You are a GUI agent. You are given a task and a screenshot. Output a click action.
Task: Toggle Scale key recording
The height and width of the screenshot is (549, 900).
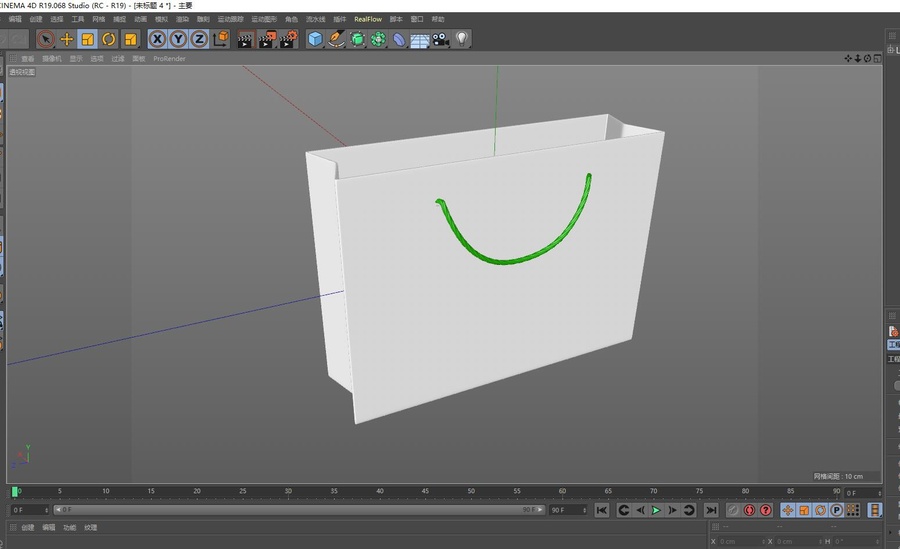pos(804,510)
